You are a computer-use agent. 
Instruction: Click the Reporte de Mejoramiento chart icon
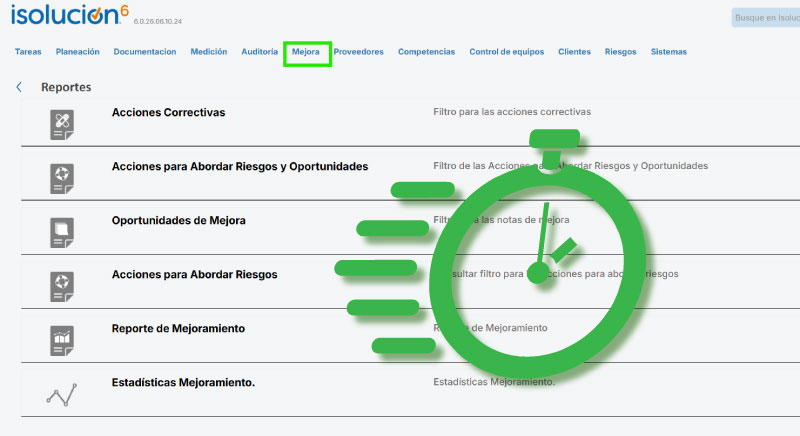point(62,341)
